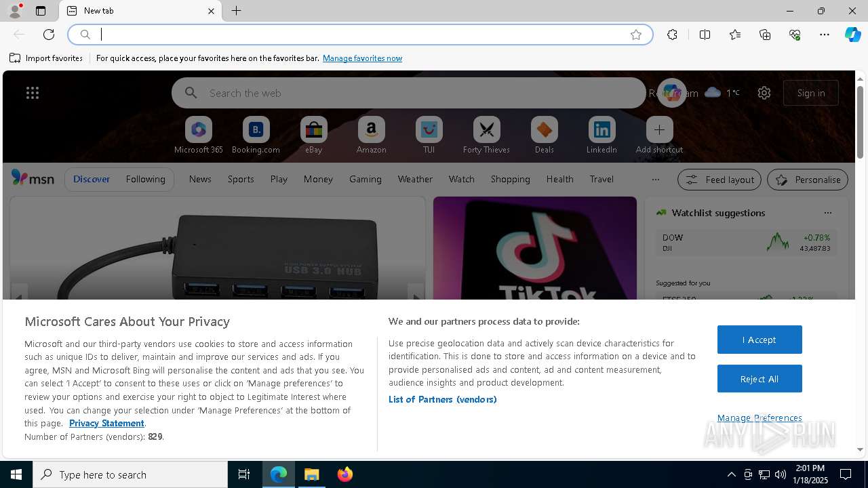Viewport: 868px width, 488px height.
Task: Open the Manage Preferences link
Action: (x=759, y=418)
